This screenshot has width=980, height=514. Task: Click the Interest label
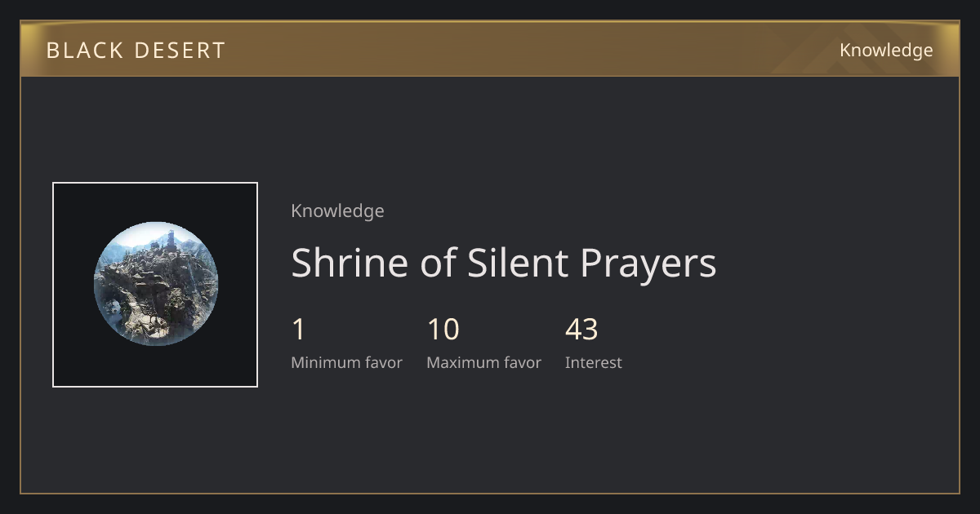(593, 362)
